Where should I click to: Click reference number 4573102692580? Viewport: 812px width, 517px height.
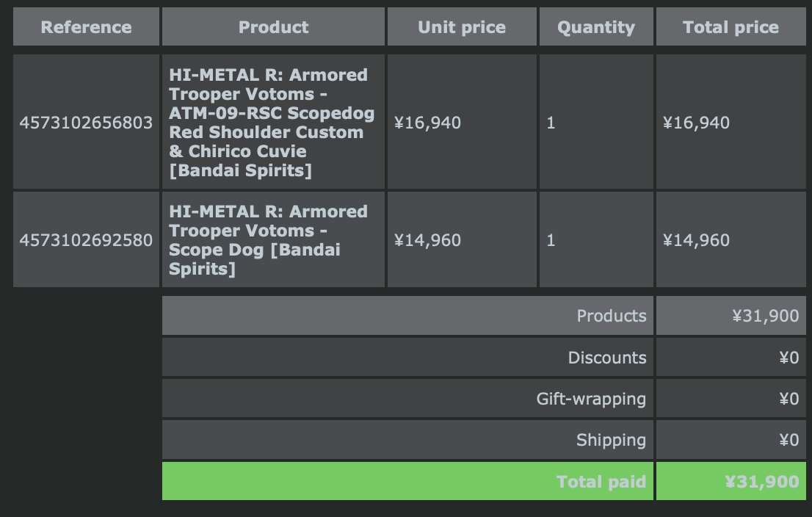pos(86,240)
